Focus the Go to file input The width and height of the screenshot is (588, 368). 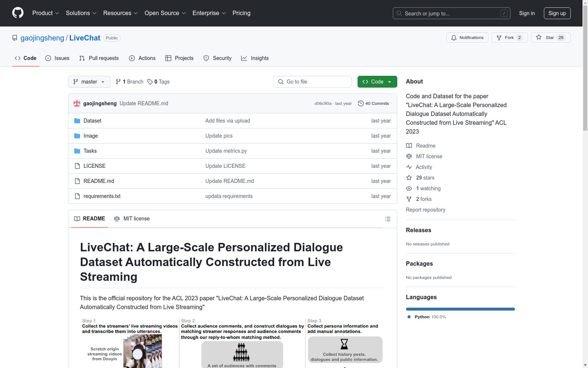click(312, 82)
